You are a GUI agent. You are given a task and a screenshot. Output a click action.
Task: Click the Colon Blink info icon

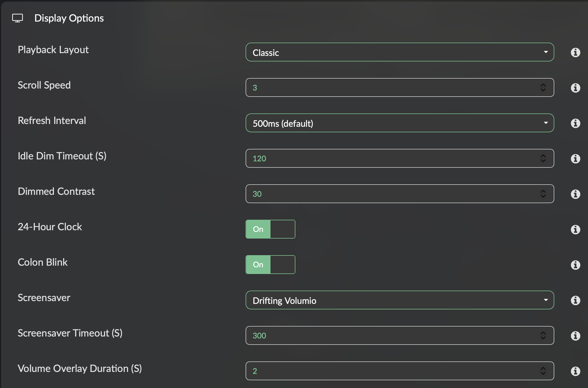575,265
